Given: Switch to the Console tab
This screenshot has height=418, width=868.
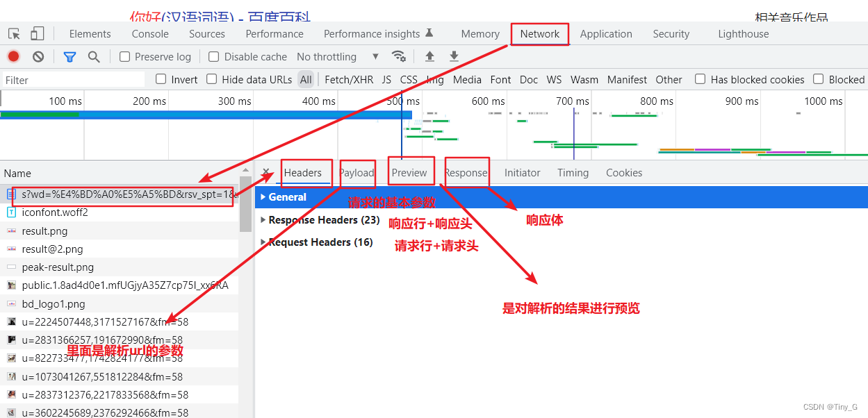Looking at the screenshot, I should click(150, 34).
